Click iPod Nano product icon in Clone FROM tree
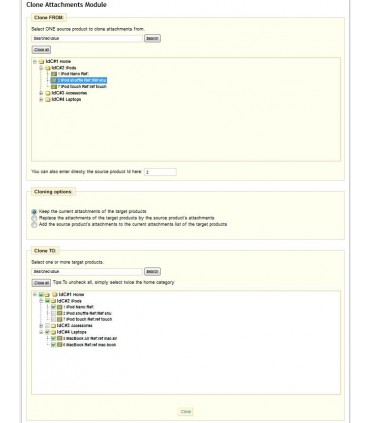 (54, 74)
